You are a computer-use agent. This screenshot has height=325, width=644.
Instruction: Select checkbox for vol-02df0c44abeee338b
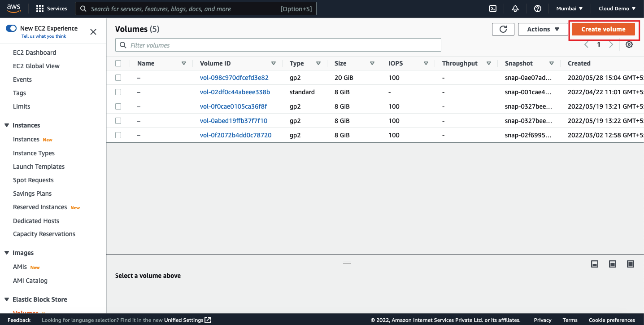tap(118, 92)
